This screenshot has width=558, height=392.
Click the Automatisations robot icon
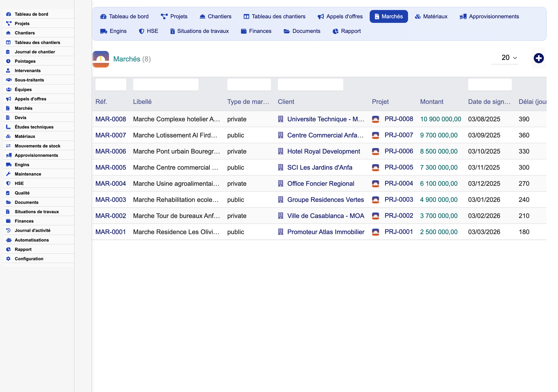coord(8,240)
